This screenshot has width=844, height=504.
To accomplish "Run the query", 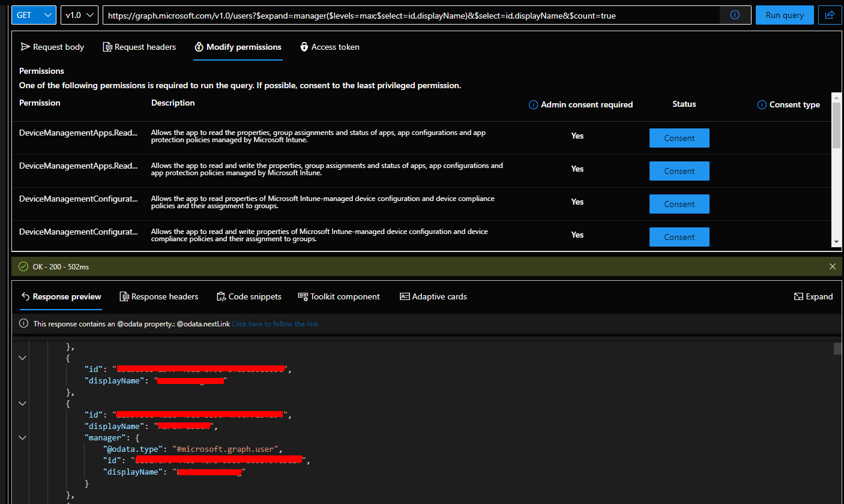I will click(785, 15).
